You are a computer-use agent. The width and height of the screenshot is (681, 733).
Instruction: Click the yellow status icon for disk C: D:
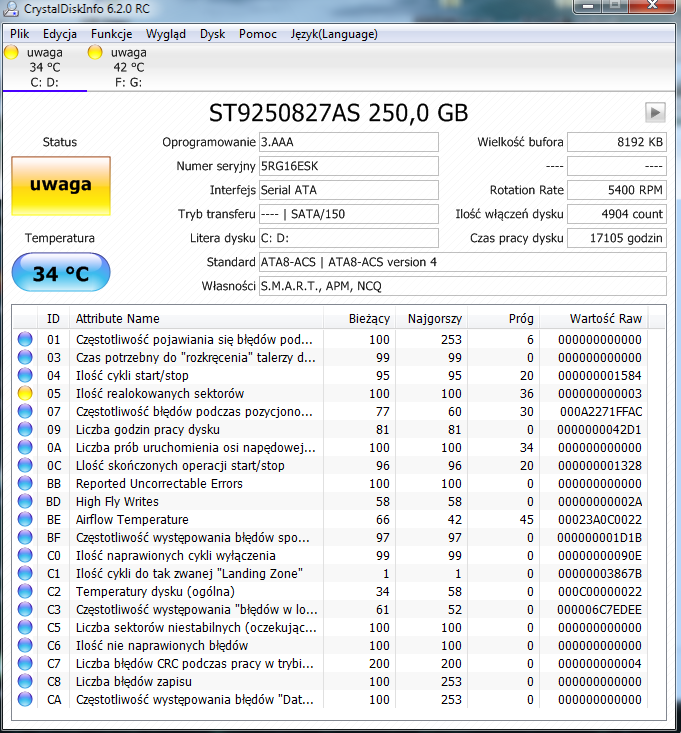coord(11,52)
